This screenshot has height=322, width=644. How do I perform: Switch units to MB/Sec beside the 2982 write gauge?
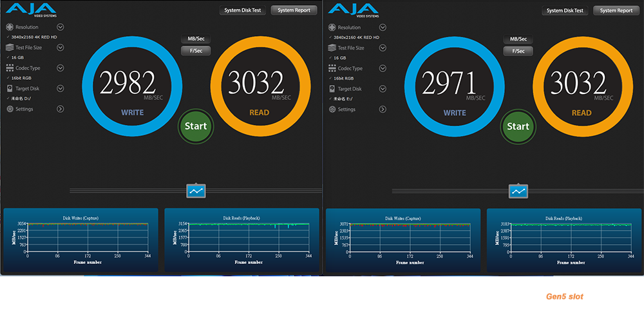point(196,39)
